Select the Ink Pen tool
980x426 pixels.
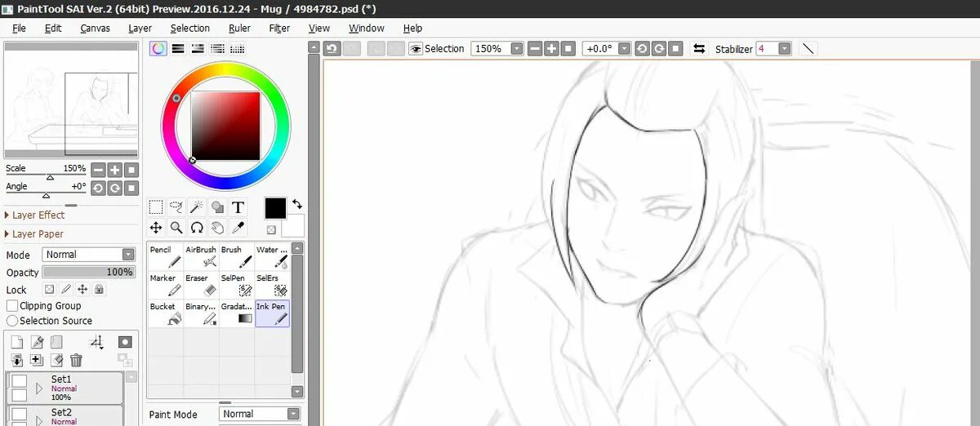click(272, 313)
